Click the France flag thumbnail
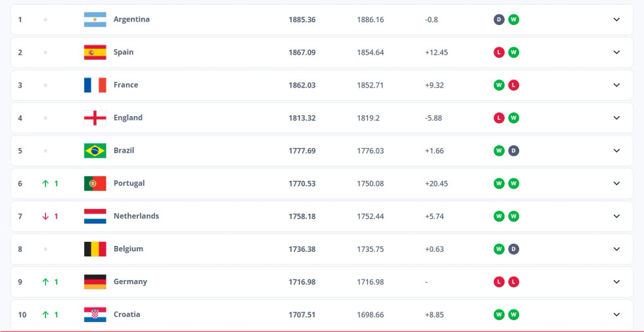644x332 pixels. 95,85
